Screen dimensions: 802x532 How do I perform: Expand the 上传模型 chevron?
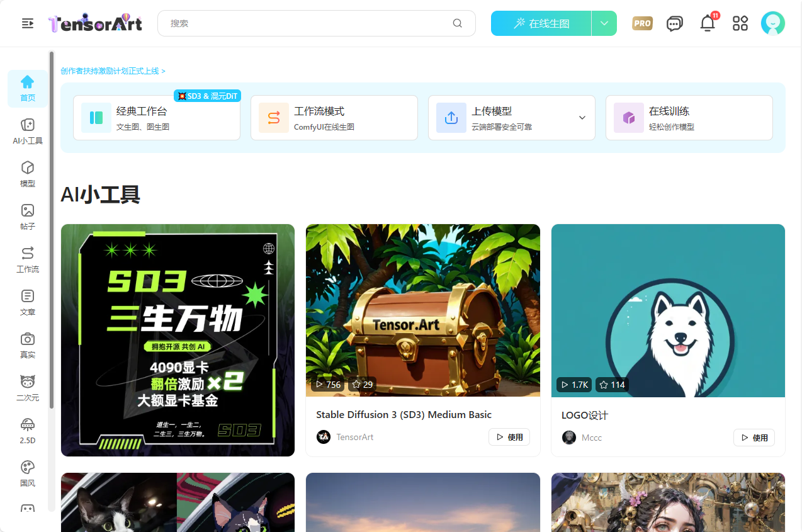click(x=582, y=118)
